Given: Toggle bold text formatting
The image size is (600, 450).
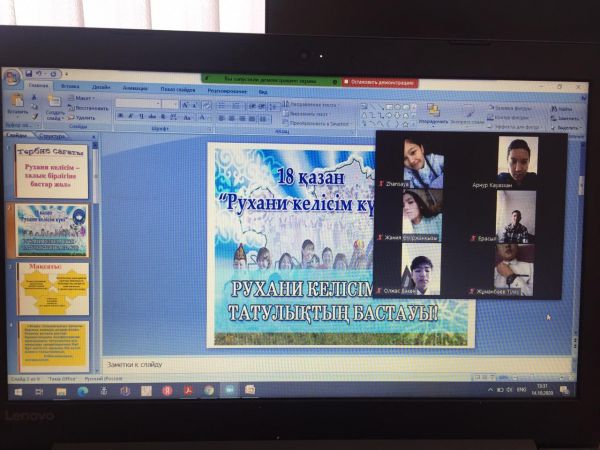Looking at the screenshot, I should pyautogui.click(x=120, y=116).
